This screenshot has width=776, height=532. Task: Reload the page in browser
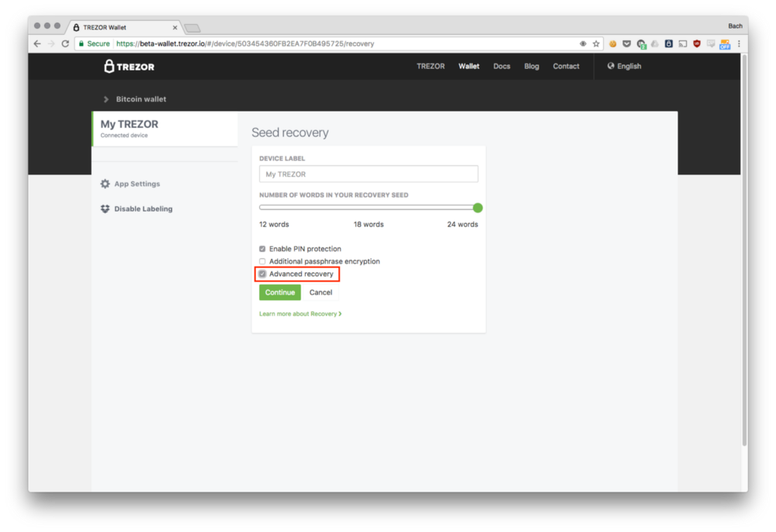pyautogui.click(x=65, y=44)
